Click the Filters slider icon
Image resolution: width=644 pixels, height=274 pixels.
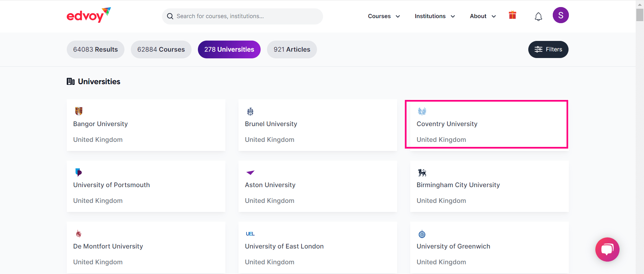click(538, 49)
